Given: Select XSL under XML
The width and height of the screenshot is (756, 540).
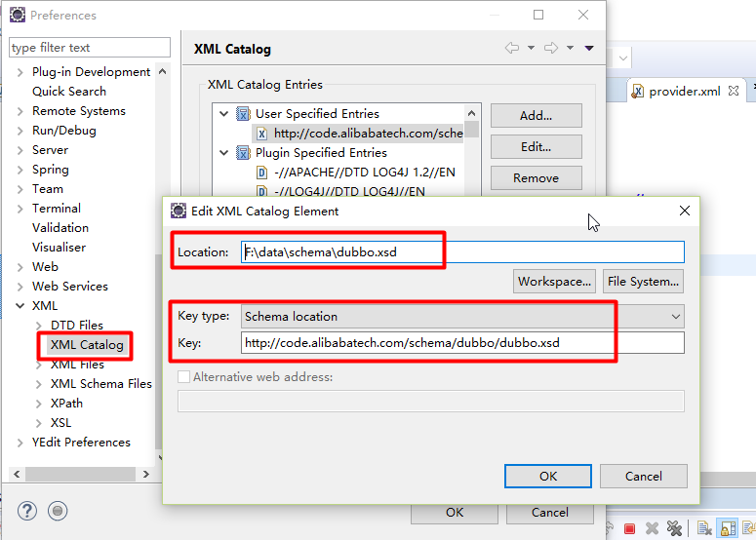Looking at the screenshot, I should pyautogui.click(x=60, y=423).
